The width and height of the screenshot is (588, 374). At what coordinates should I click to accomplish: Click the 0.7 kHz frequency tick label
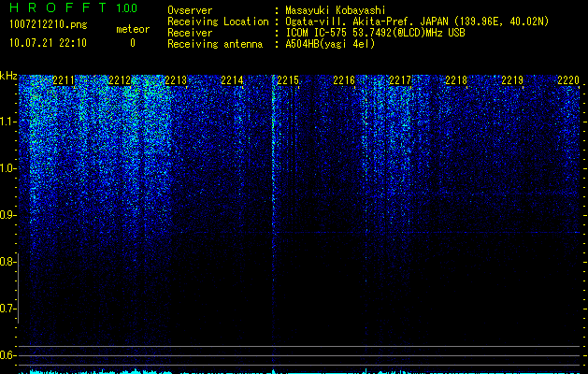[7, 309]
